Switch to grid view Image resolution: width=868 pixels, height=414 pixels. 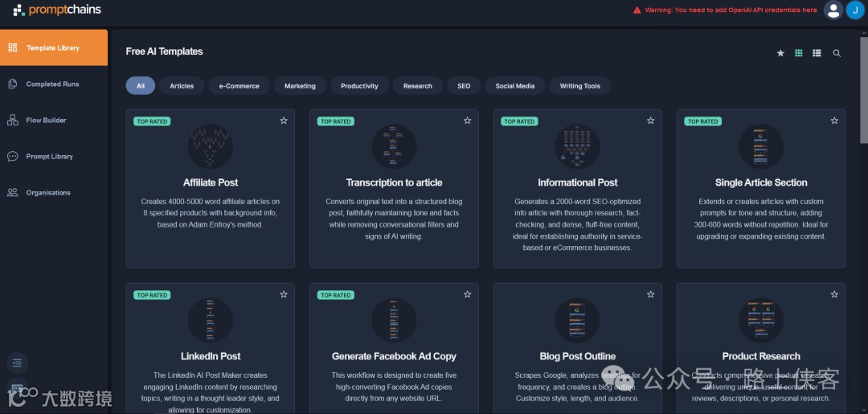tap(799, 53)
